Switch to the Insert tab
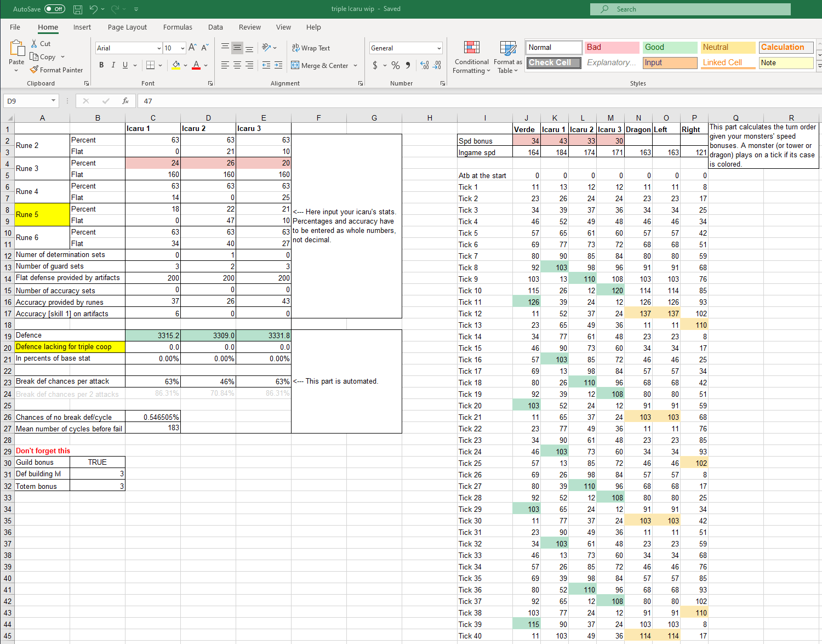The height and width of the screenshot is (644, 822). click(82, 27)
